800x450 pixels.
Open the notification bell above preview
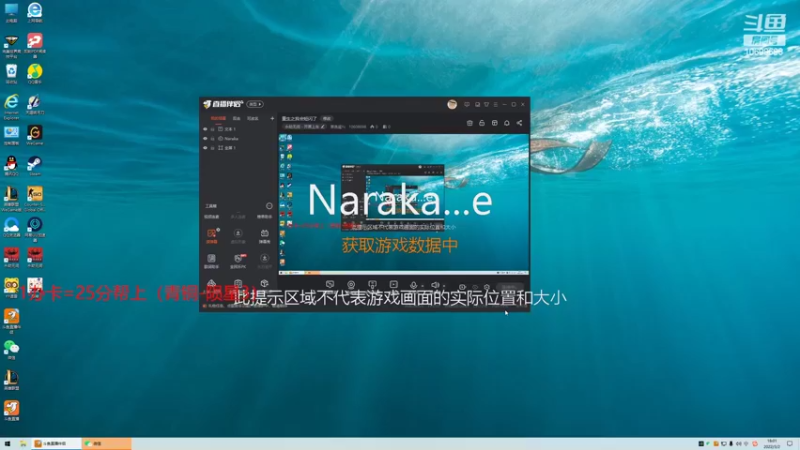507,123
